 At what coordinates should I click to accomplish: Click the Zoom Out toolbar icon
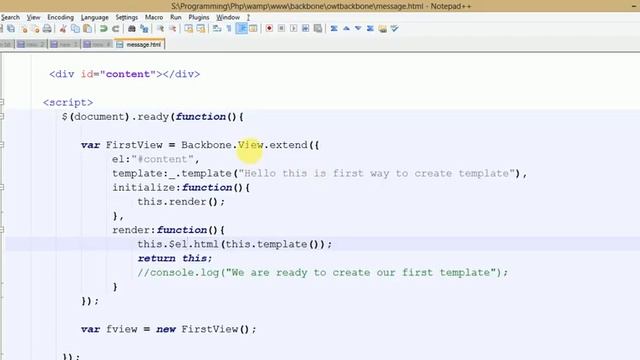pos(172,29)
